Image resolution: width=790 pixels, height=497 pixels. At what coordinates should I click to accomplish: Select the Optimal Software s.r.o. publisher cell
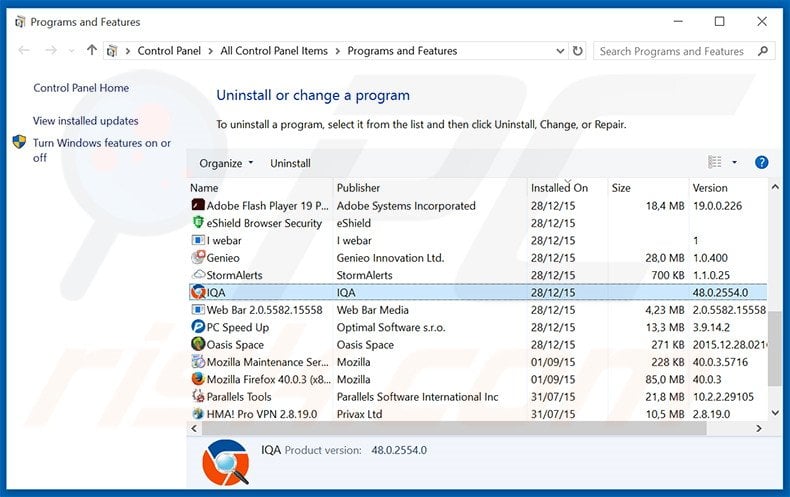[x=391, y=327]
